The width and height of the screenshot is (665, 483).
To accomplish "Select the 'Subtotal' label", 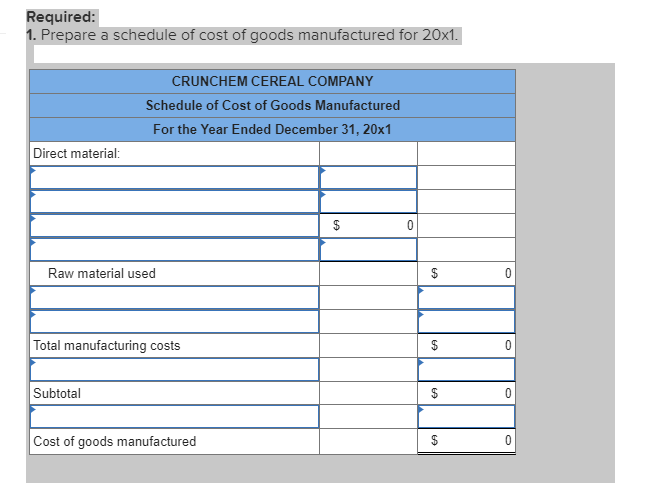I will tap(57, 394).
